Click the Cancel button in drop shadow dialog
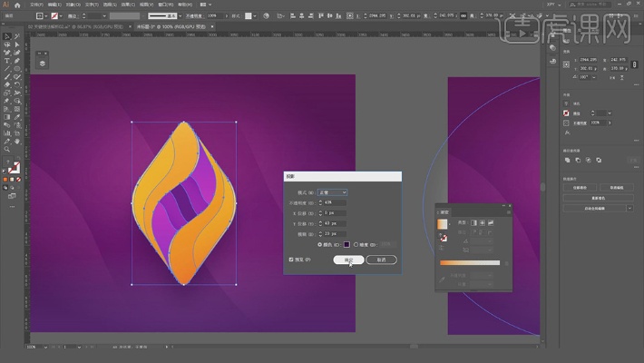This screenshot has width=644, height=363. point(381,260)
